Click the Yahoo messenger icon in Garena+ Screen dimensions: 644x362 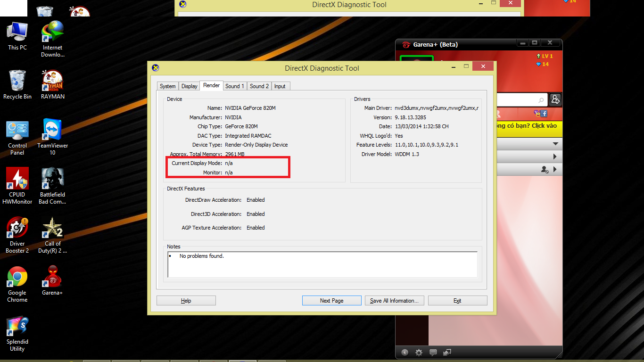point(537,113)
